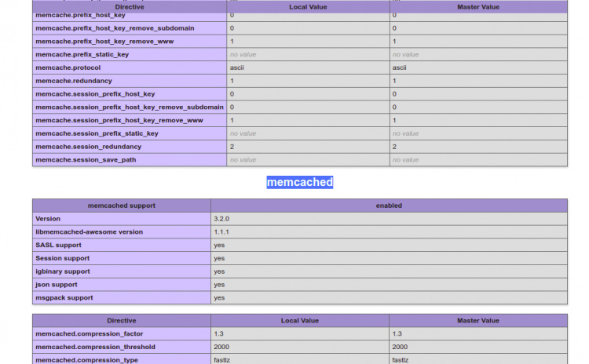Screen dimensions: 589x364
Task: Click the 'enabled' header cell
Action: point(389,206)
